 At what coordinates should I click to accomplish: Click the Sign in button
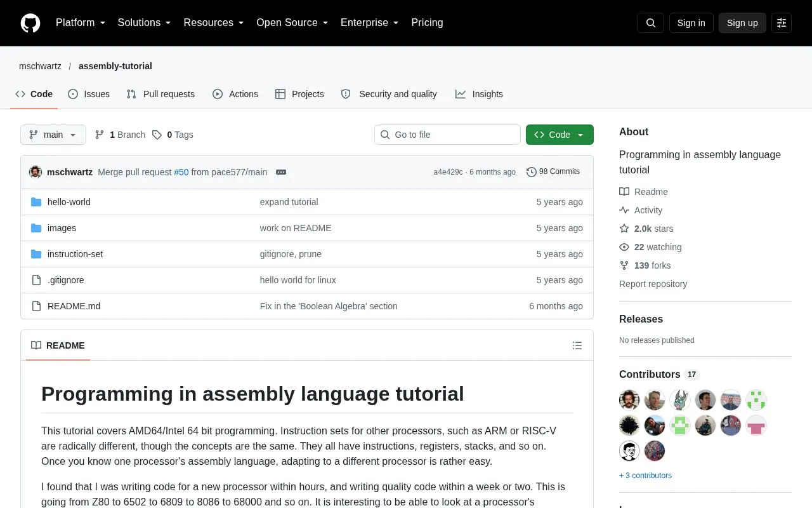[x=691, y=23]
